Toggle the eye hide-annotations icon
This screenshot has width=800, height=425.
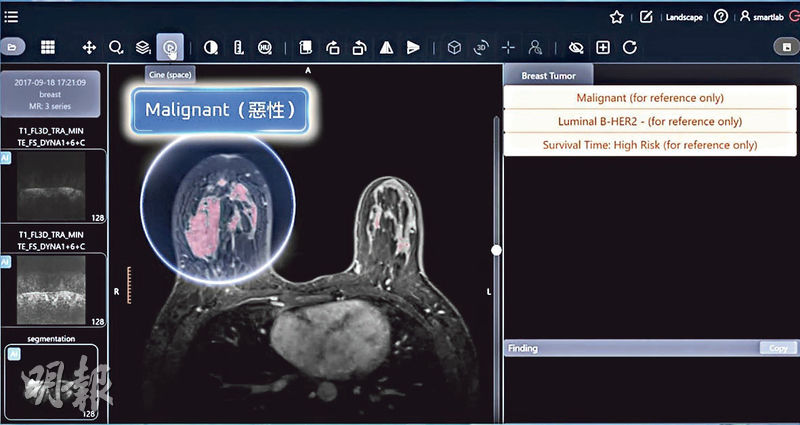[575, 47]
